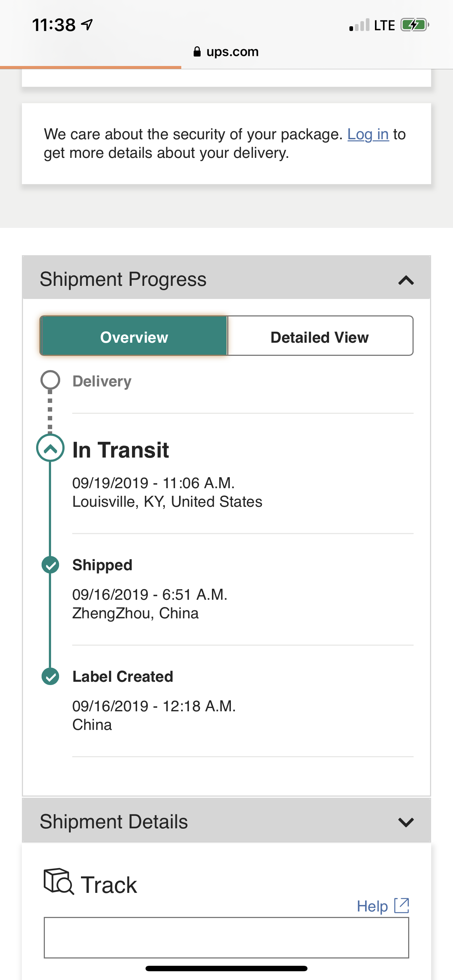Expand the Shipment Details section chevron
This screenshot has height=980, width=453.
(x=406, y=822)
